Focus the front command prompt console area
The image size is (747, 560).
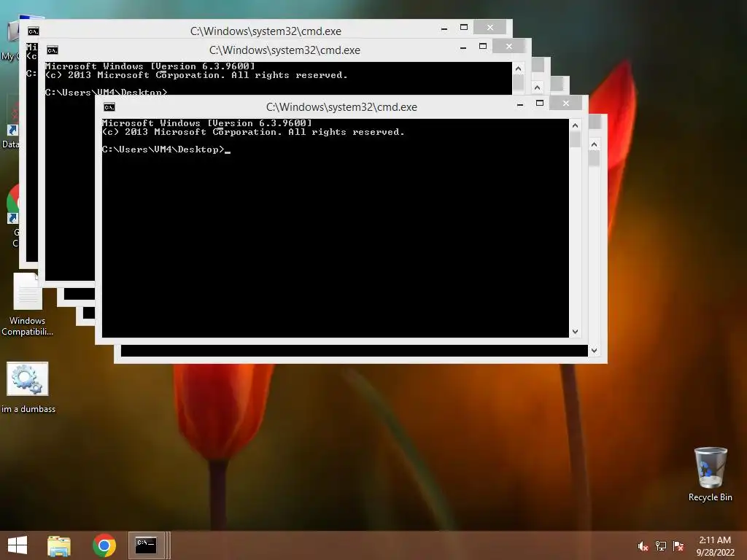tap(336, 228)
